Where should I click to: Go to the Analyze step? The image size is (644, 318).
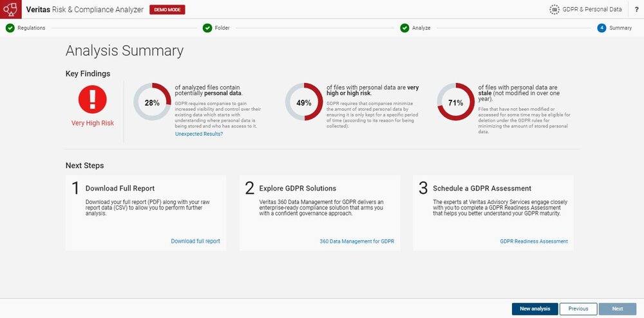point(421,28)
